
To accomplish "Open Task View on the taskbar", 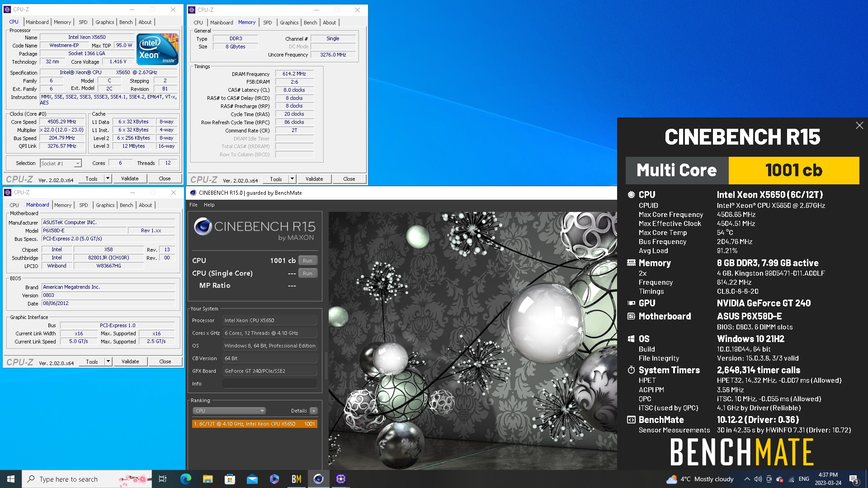I will (163, 479).
